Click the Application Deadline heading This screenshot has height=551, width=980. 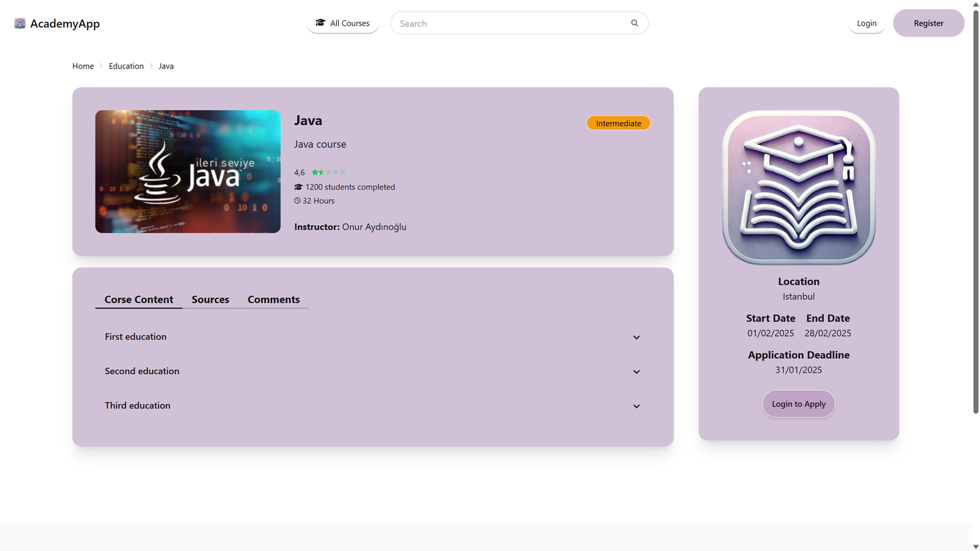pyautogui.click(x=799, y=355)
